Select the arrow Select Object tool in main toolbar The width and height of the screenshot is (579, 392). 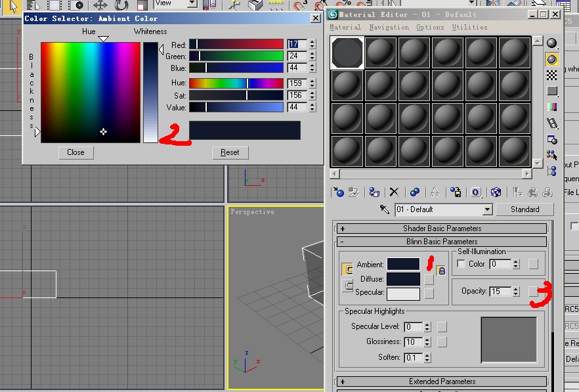tap(13, 6)
